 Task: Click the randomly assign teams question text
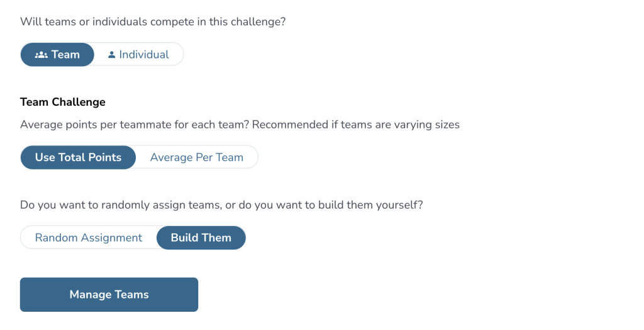click(223, 205)
